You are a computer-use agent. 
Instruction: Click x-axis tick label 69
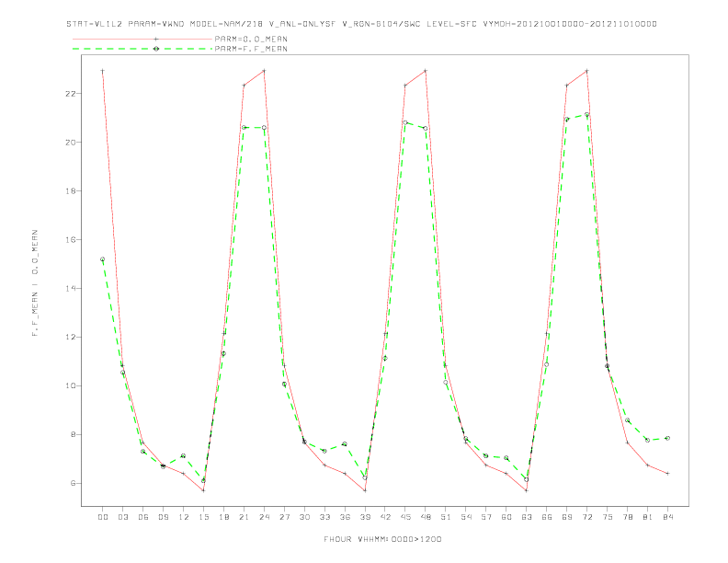click(567, 517)
